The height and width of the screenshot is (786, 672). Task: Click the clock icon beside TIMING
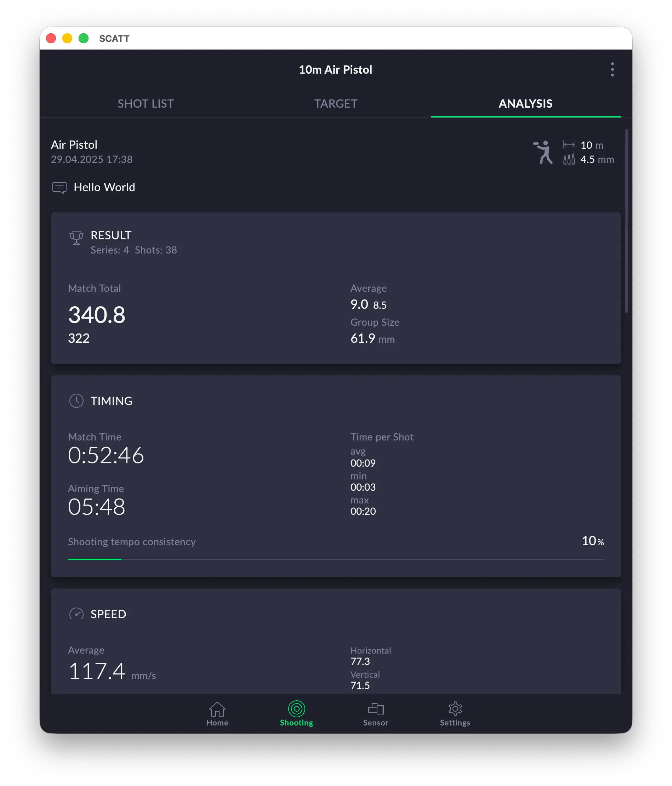tap(76, 400)
